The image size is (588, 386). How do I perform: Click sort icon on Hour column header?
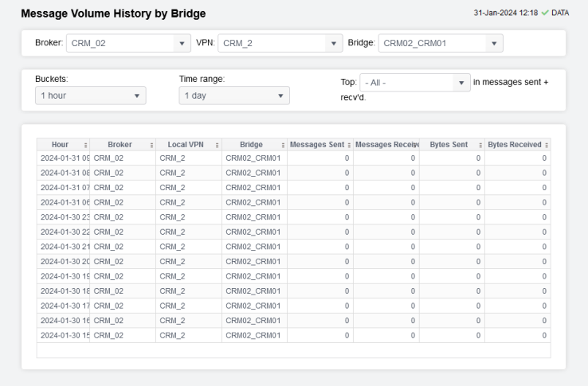pos(84,145)
